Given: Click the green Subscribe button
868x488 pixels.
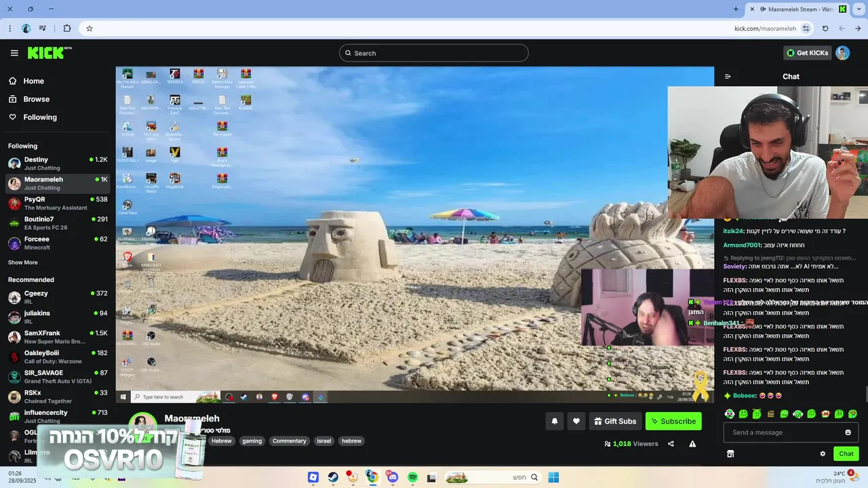Looking at the screenshot, I should (x=673, y=421).
